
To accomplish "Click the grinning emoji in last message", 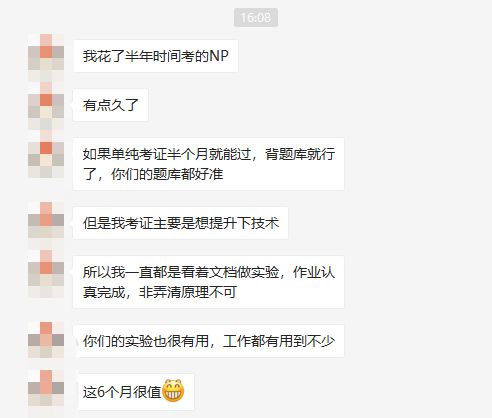I will pos(173,391).
